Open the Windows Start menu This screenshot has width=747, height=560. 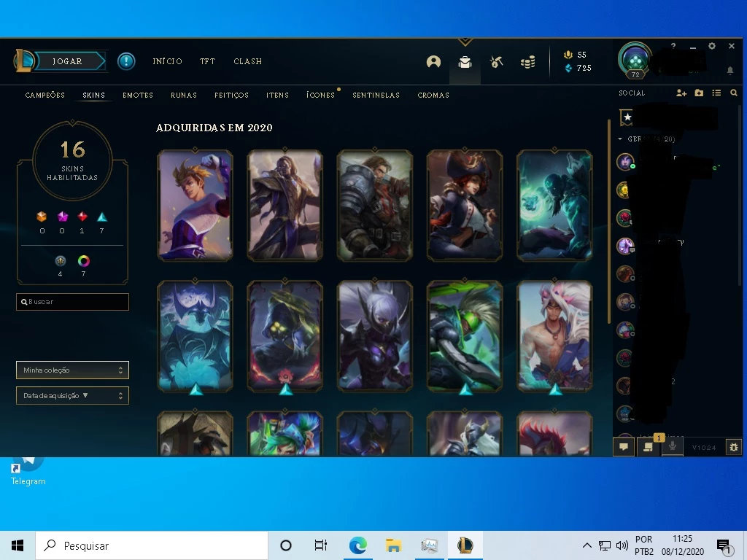click(x=18, y=545)
